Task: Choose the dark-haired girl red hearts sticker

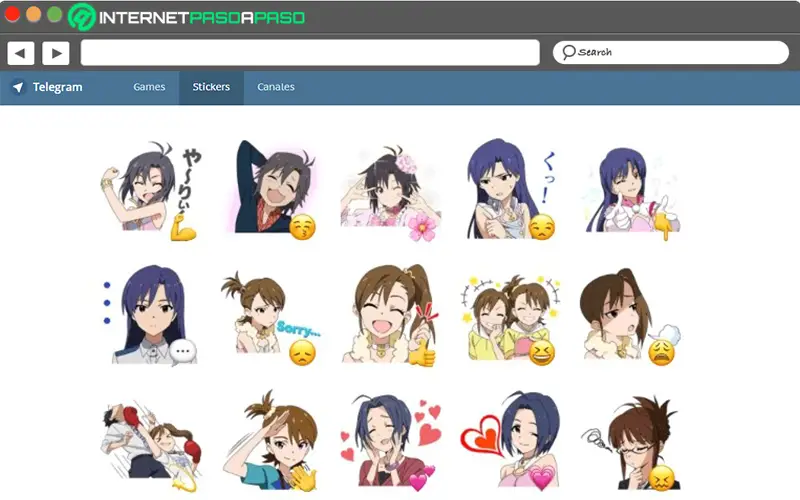Action: tap(390, 442)
